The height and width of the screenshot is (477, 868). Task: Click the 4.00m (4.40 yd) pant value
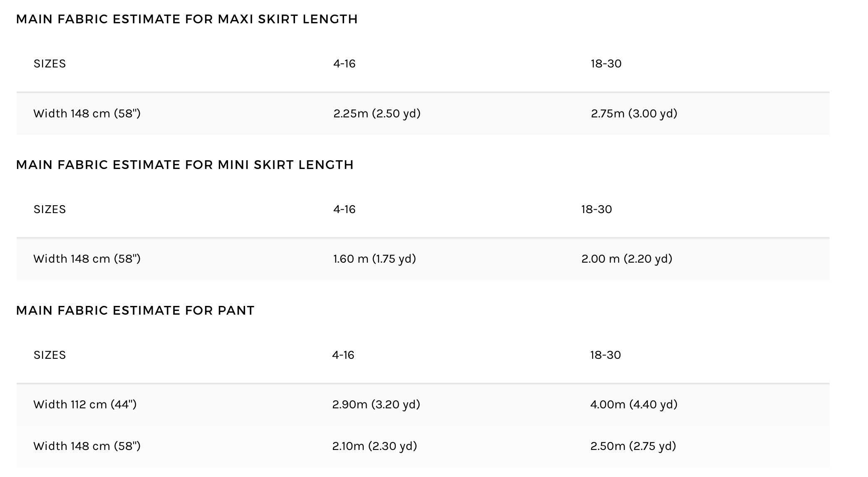click(x=634, y=404)
